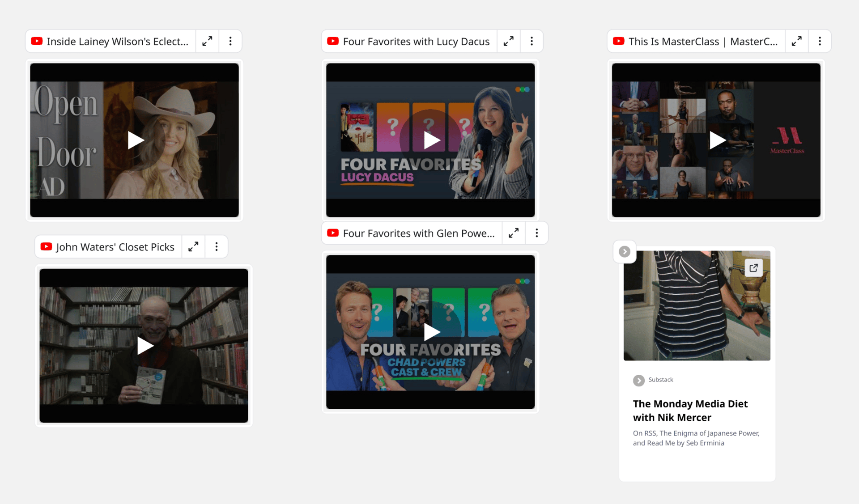Open Substack article in external link icon
The image size is (859, 504).
click(x=753, y=268)
